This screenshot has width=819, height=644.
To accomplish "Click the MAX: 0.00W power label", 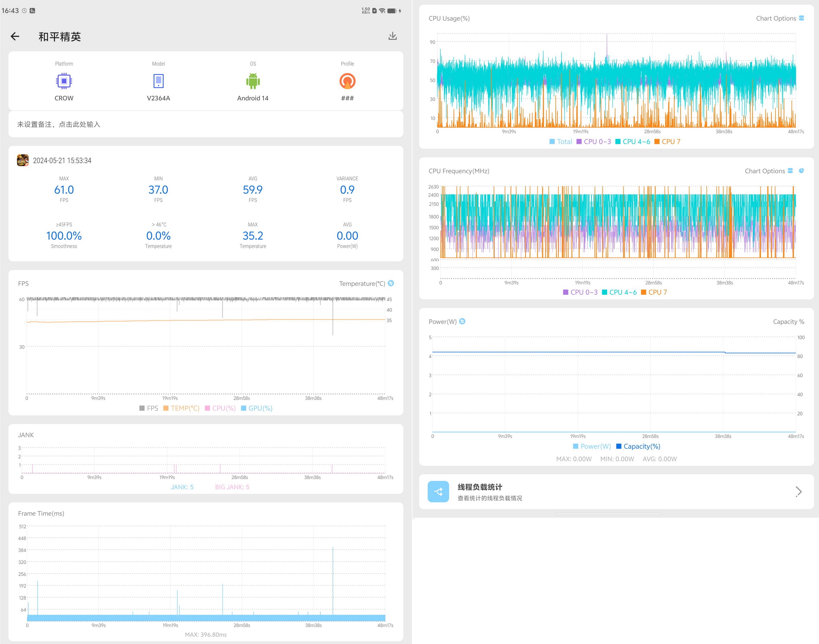I will point(574,459).
